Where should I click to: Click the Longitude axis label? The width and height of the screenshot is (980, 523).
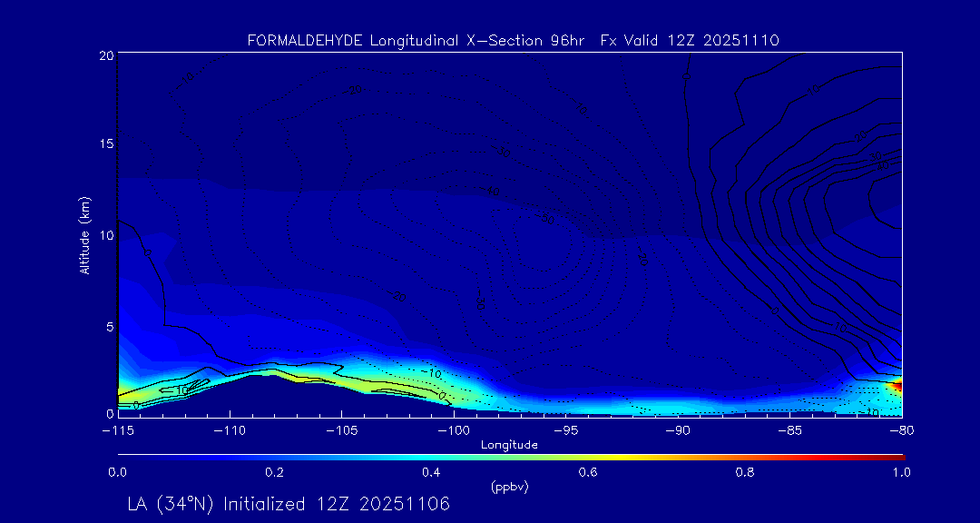pos(509,446)
